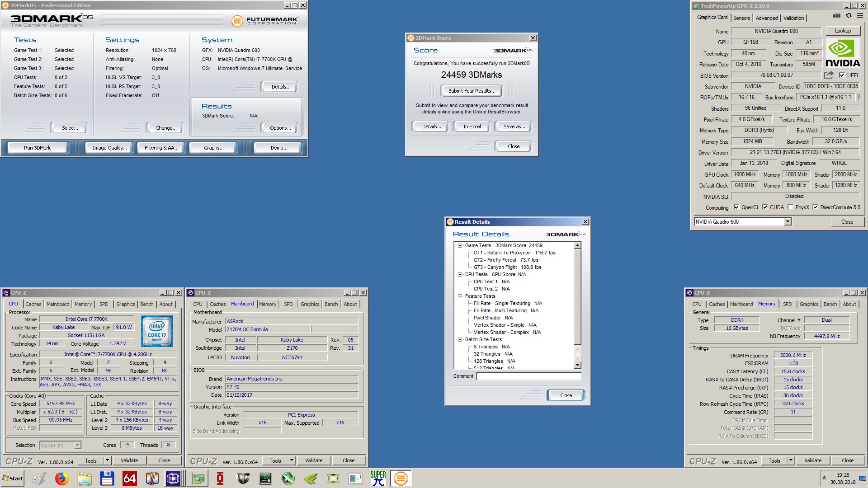Export score with To Excel button

[x=472, y=127]
